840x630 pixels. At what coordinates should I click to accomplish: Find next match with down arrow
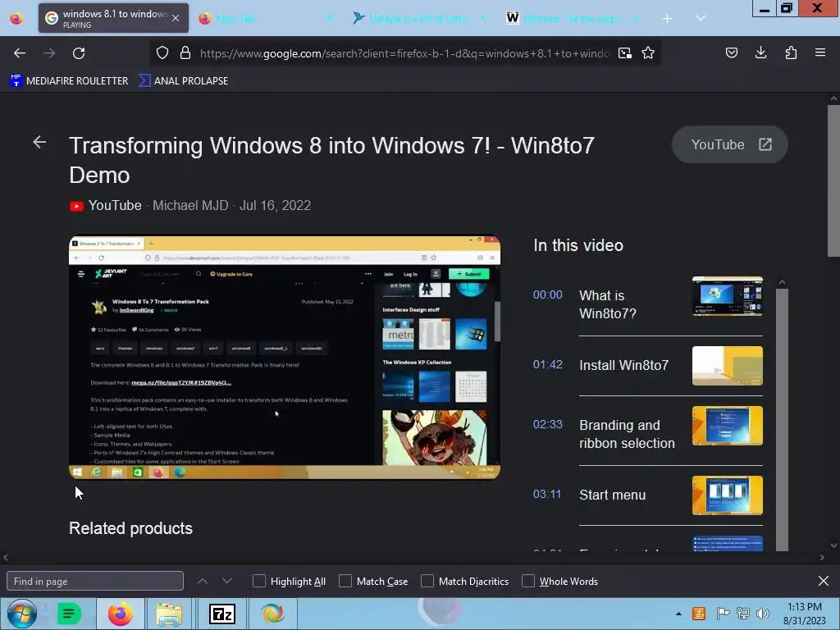pos(227,581)
